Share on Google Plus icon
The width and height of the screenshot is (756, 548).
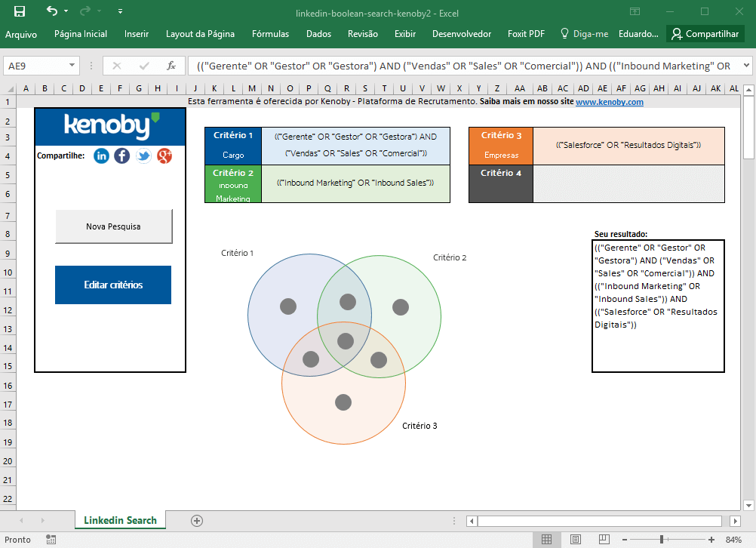tap(164, 155)
